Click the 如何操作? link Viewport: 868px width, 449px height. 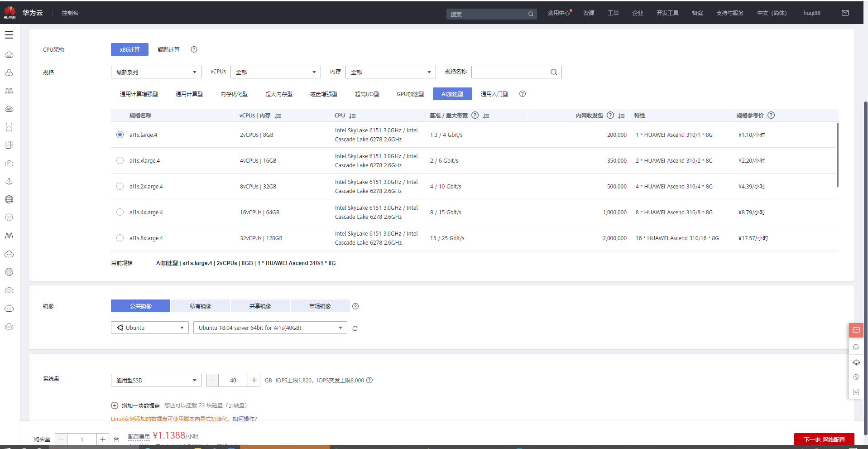point(245,419)
